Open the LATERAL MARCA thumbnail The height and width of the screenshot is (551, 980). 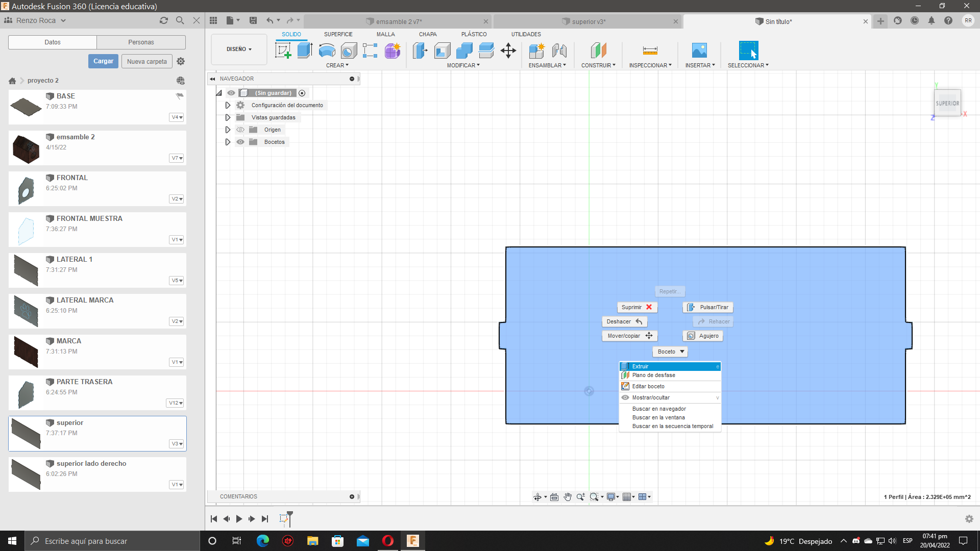26,311
